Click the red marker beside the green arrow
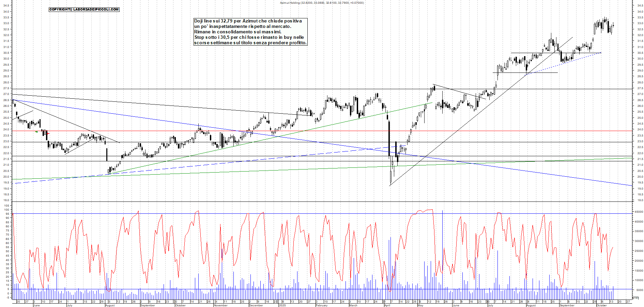644x307 pixels. 47,133
